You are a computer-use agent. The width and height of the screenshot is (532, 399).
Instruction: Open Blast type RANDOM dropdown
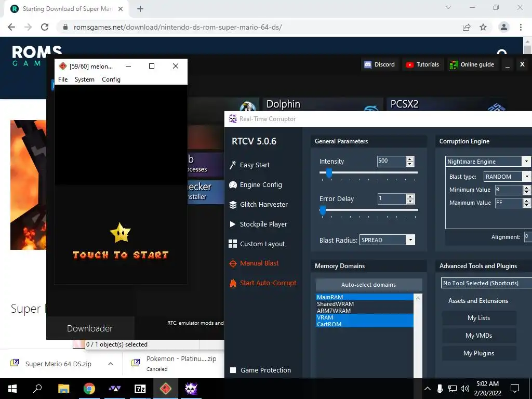526,177
